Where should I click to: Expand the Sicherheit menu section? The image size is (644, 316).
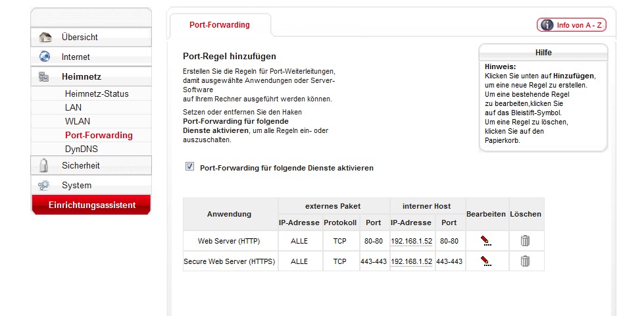[81, 165]
